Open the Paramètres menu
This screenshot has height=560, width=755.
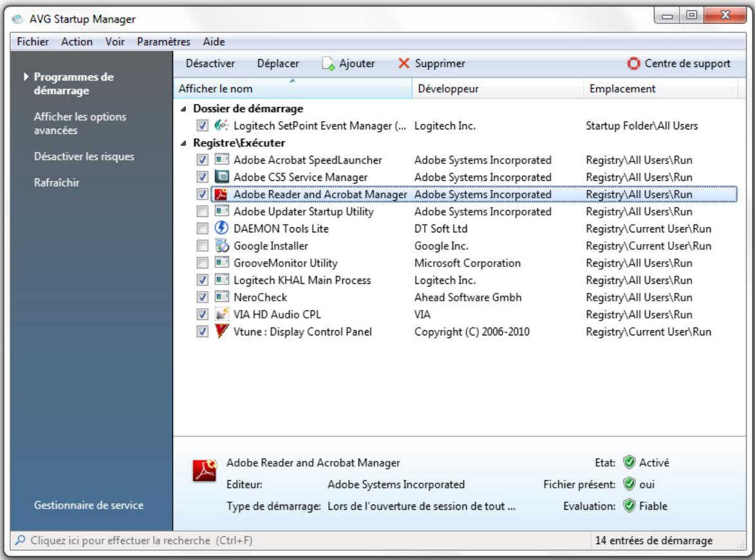[163, 42]
